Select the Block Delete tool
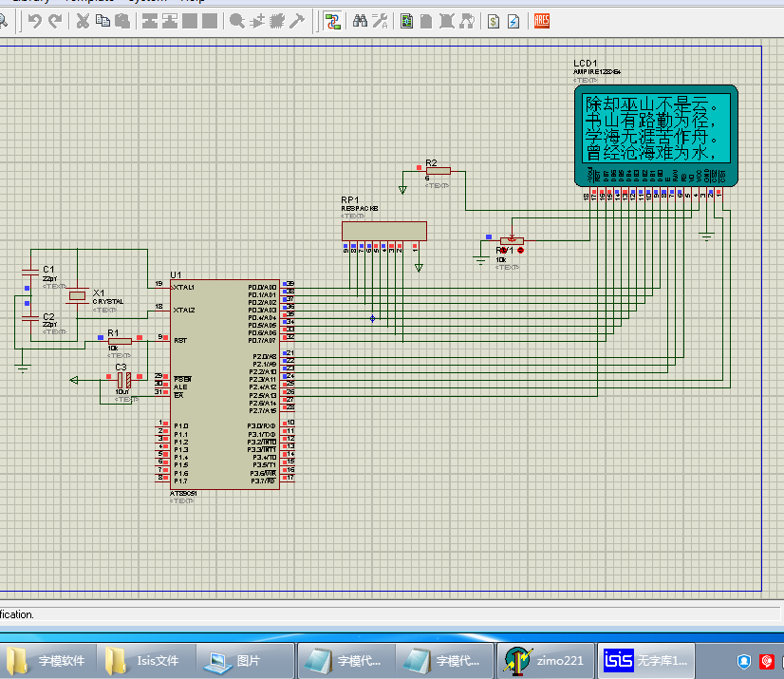Screen dimensions: 784x679 tap(210, 21)
